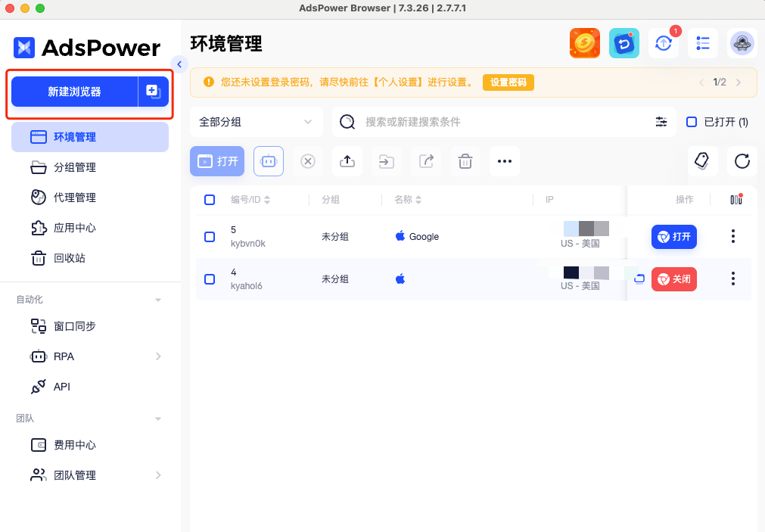Click the kyahol6 ID text

pos(247,286)
